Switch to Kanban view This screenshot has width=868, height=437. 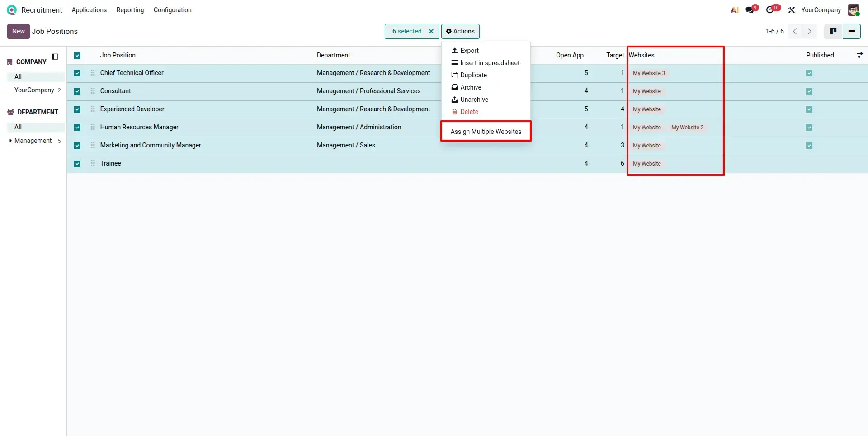(833, 31)
